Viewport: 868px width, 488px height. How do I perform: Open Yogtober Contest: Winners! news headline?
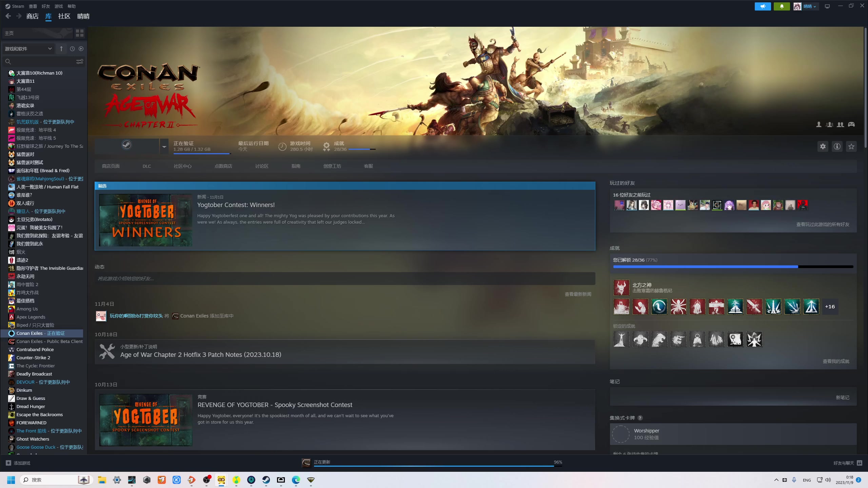236,205
